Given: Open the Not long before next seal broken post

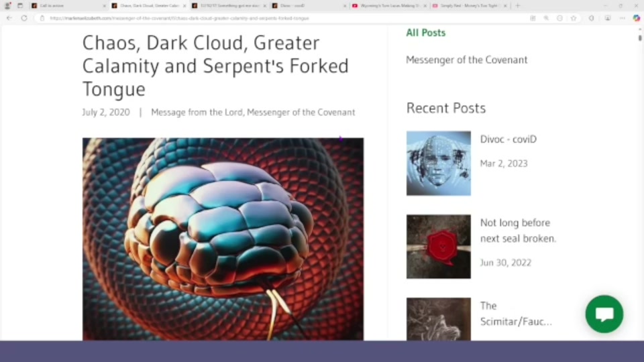Looking at the screenshot, I should click(518, 231).
